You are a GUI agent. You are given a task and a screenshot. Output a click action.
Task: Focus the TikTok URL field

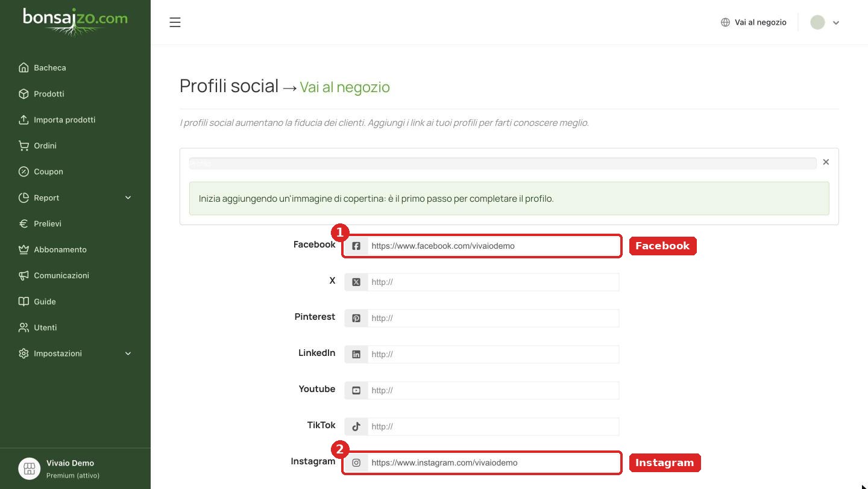[494, 426]
